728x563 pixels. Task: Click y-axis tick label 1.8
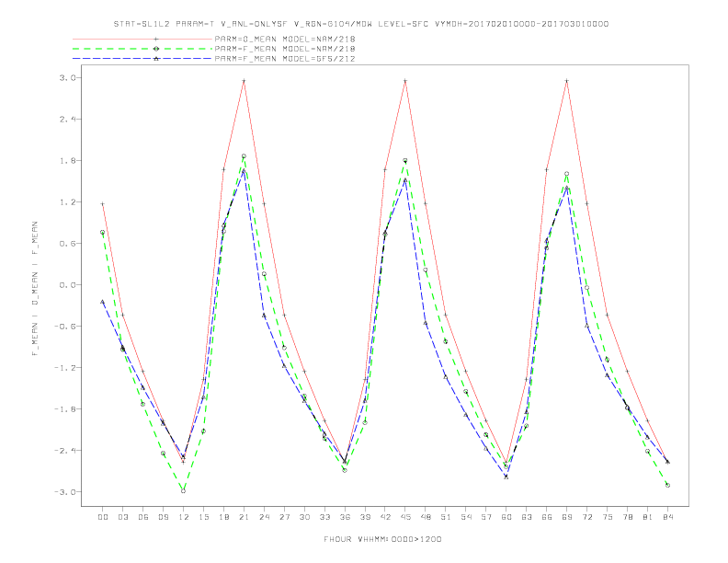pyautogui.click(x=66, y=161)
